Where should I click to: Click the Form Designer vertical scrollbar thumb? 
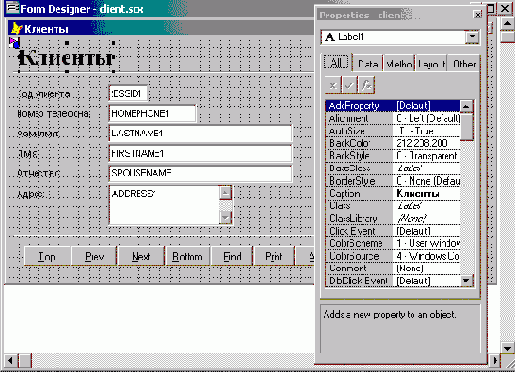(x=507, y=36)
